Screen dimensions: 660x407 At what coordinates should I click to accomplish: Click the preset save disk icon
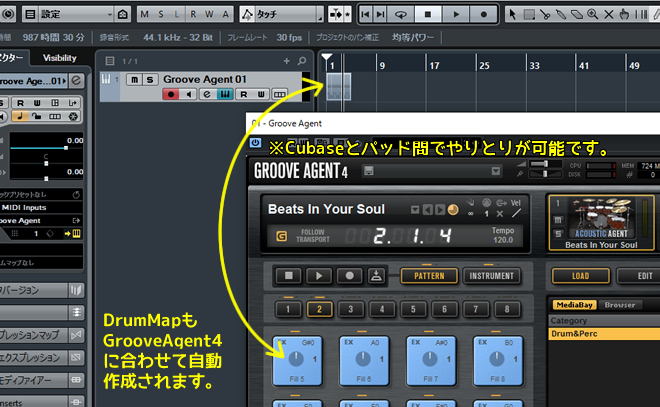pyautogui.click(x=369, y=171)
